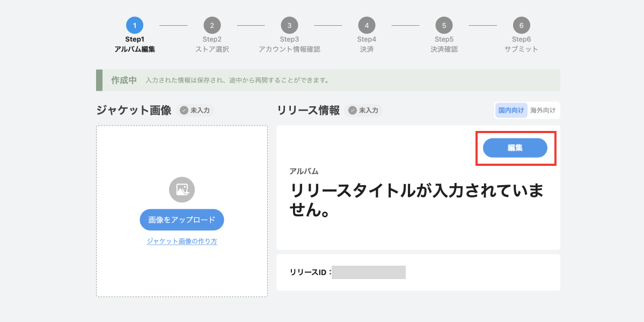Click the image upload placeholder icon
Viewport: 644px width, 322px height.
tap(182, 189)
